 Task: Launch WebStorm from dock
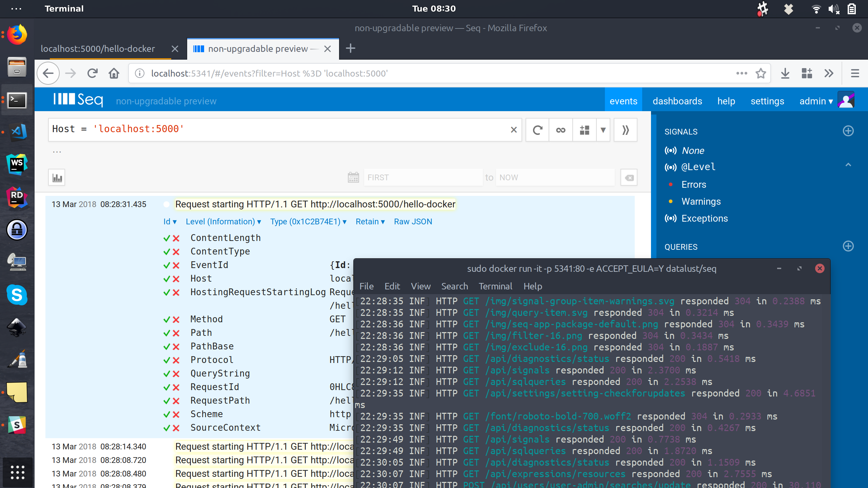[17, 164]
